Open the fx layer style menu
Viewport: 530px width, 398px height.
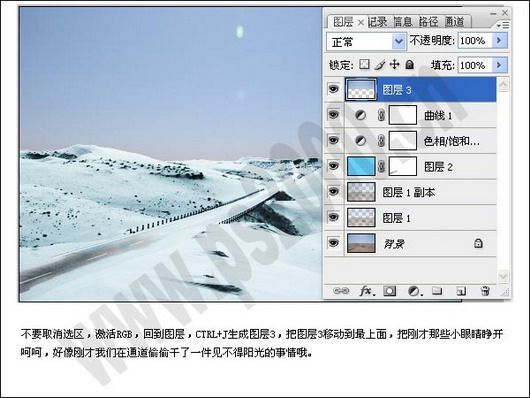point(367,291)
